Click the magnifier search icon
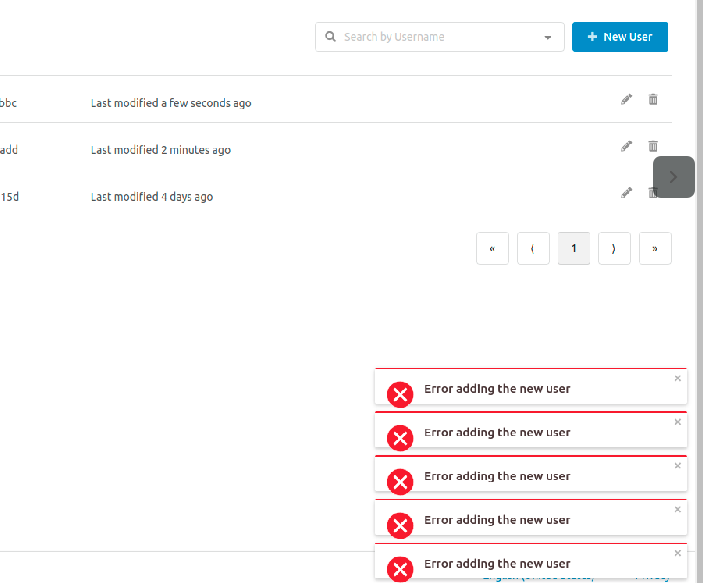The image size is (703, 583). [330, 37]
